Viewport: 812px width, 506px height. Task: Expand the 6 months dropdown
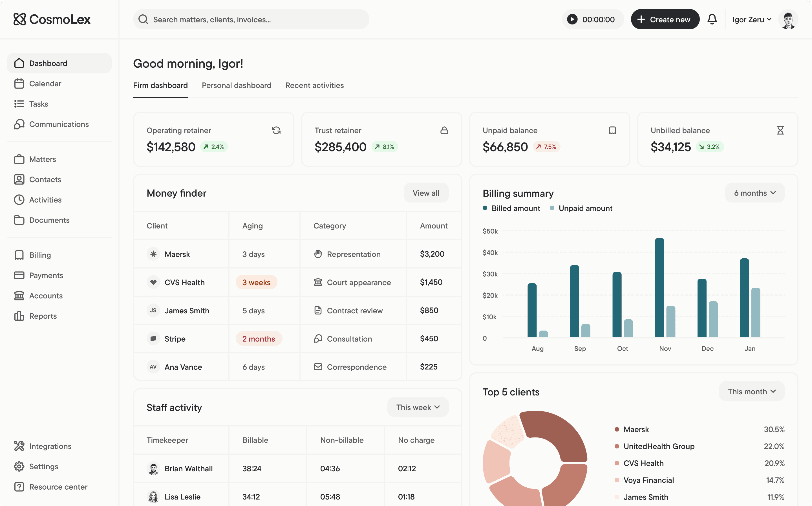click(x=754, y=193)
